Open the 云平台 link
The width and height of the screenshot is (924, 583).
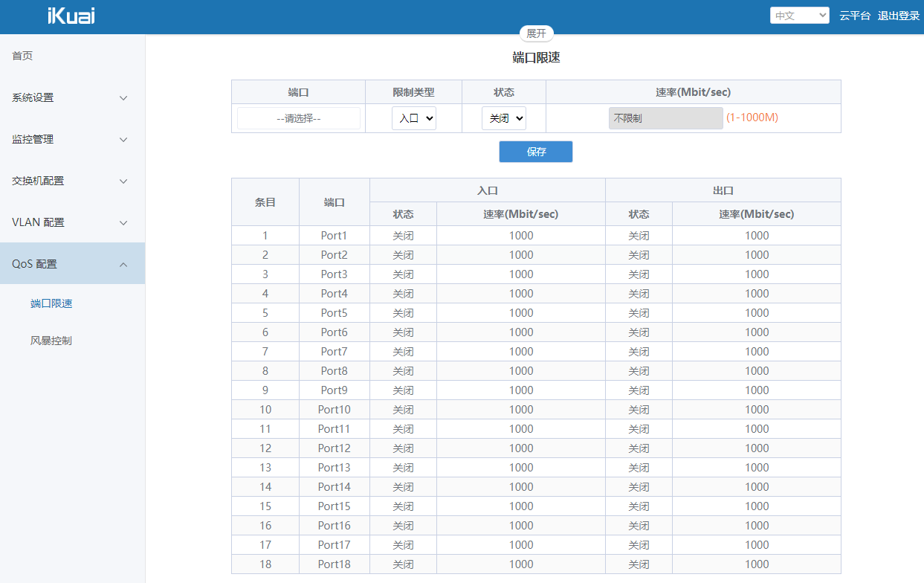click(855, 16)
